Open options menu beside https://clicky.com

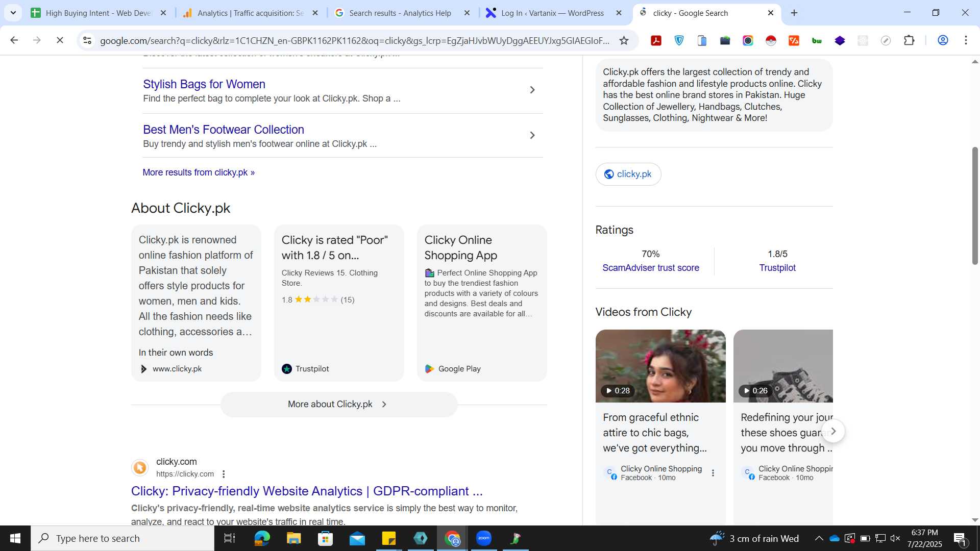click(x=224, y=474)
